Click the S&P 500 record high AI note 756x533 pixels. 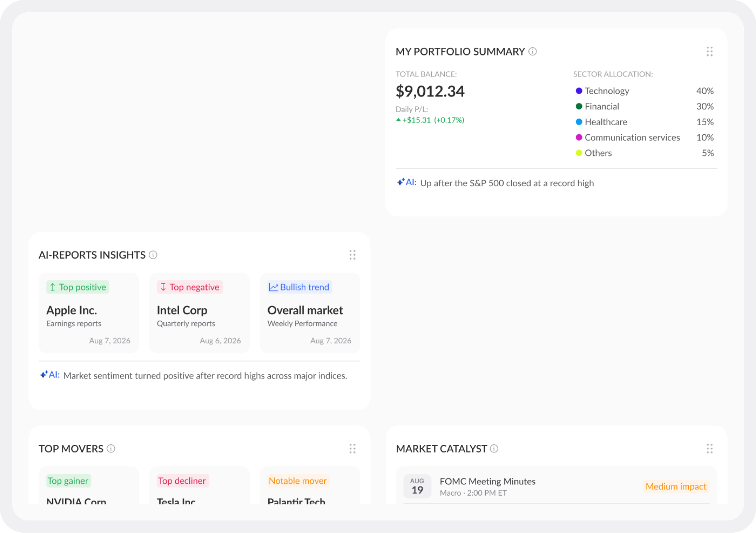(507, 183)
